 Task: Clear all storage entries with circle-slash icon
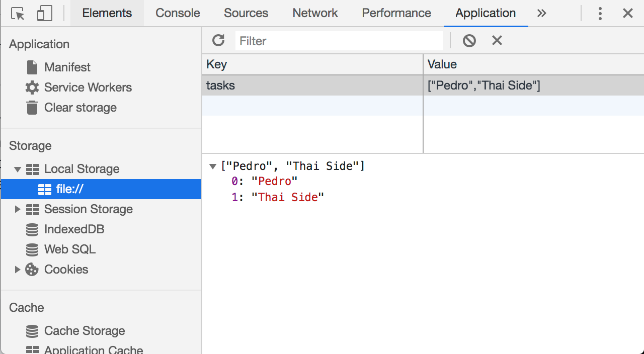469,41
